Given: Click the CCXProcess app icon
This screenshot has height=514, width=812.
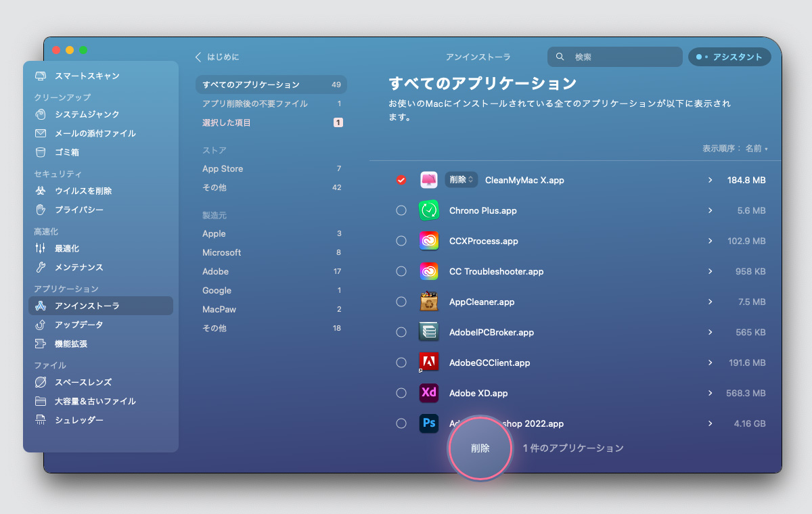Looking at the screenshot, I should (429, 241).
